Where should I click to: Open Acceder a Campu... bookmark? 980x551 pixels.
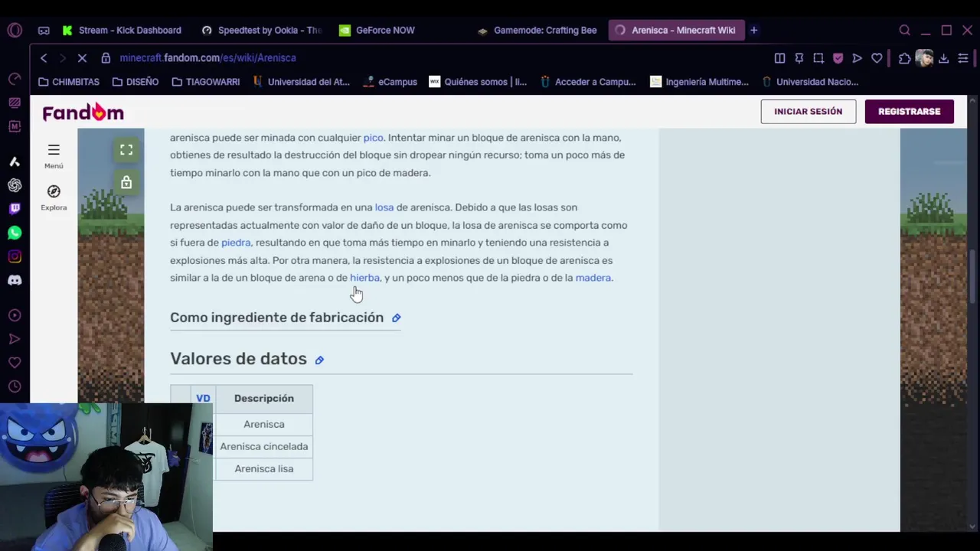(588, 82)
